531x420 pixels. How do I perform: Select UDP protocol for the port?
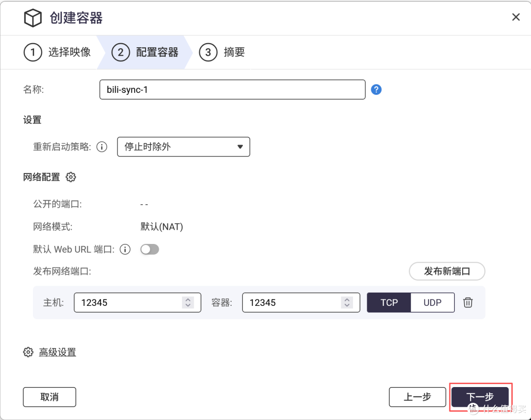[433, 302]
